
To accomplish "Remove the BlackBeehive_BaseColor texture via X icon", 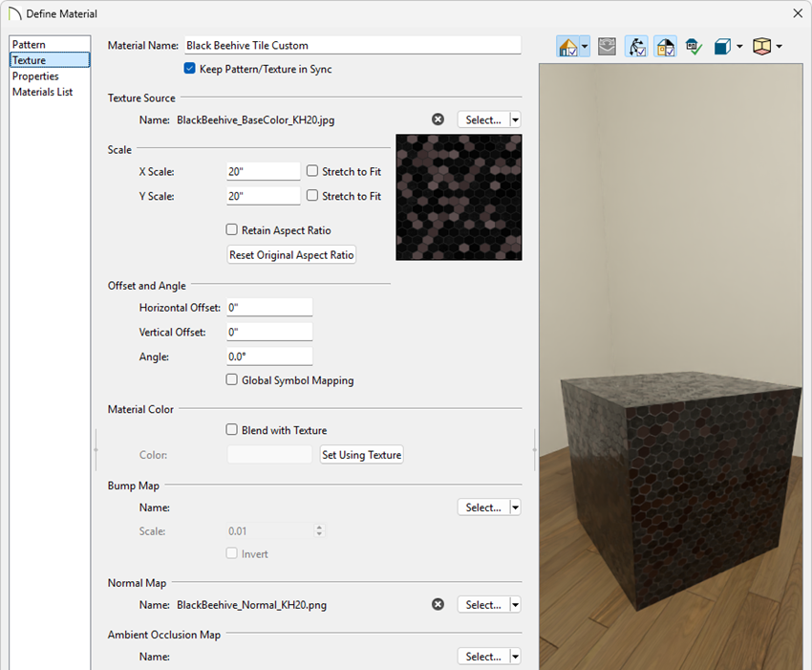I will [438, 119].
